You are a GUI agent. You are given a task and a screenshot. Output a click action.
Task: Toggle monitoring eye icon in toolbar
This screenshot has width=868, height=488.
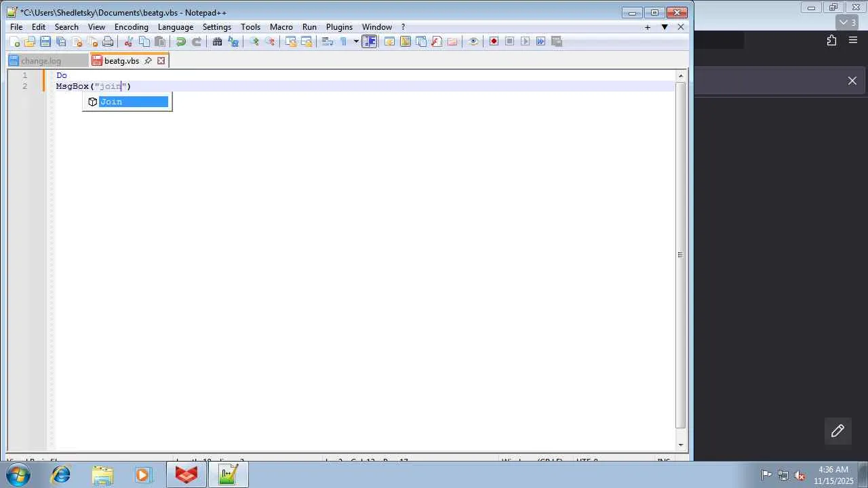click(473, 41)
